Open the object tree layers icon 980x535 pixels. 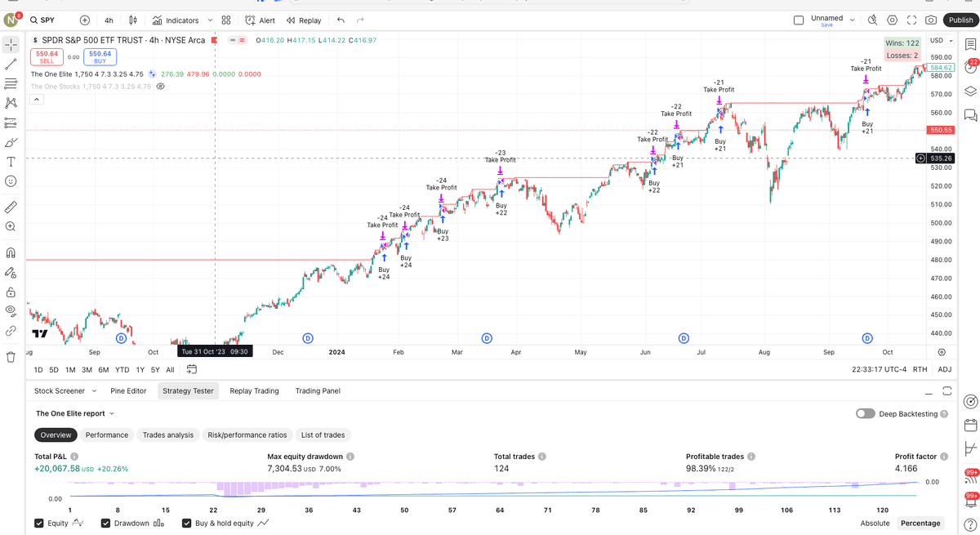coord(970,91)
